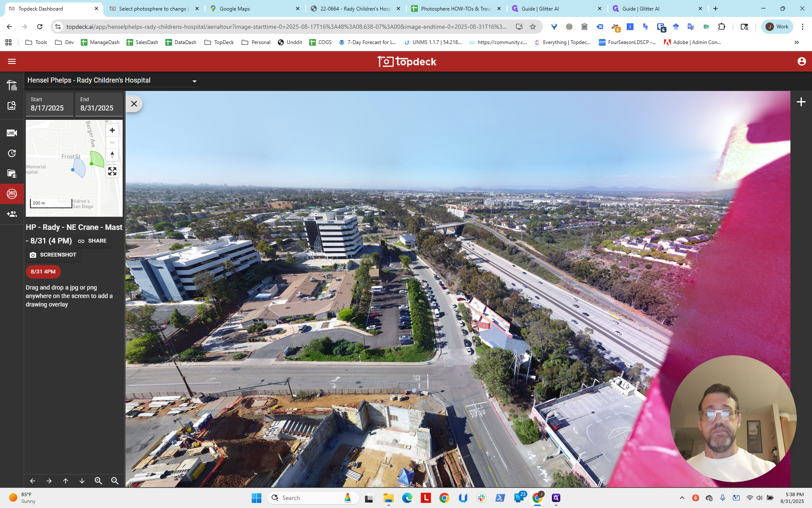Click the SHARE link button
The width and height of the screenshot is (812, 508).
coord(92,241)
